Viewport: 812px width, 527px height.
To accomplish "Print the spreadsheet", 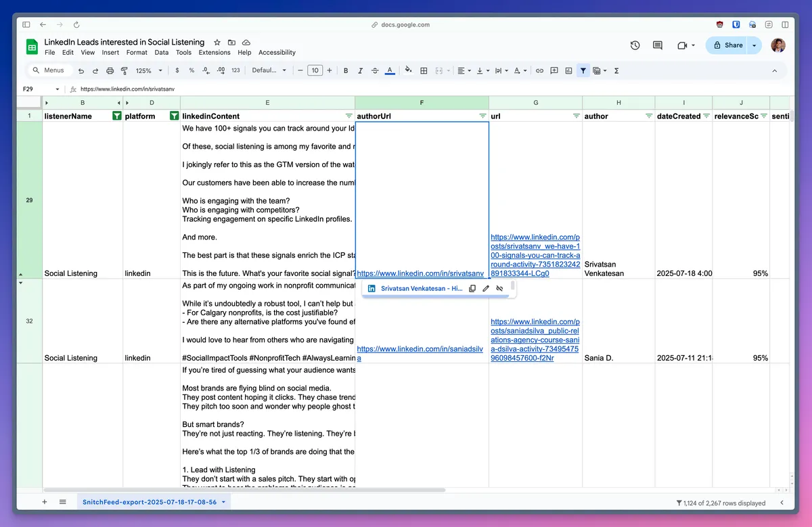I will (110, 70).
